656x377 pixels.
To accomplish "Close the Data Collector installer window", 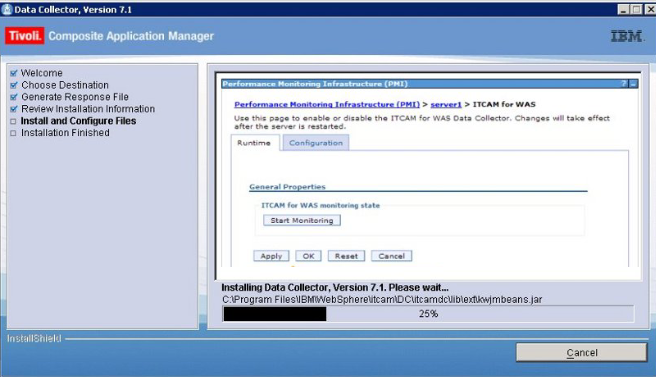I will (x=650, y=9).
